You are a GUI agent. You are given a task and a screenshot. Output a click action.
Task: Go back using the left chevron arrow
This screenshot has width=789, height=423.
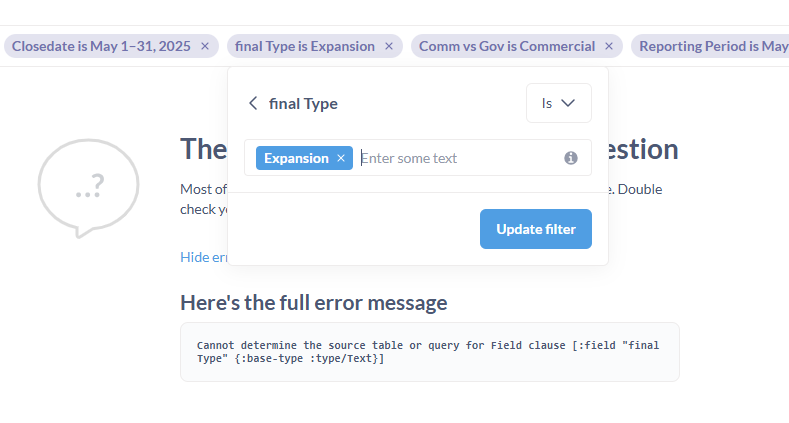click(253, 103)
